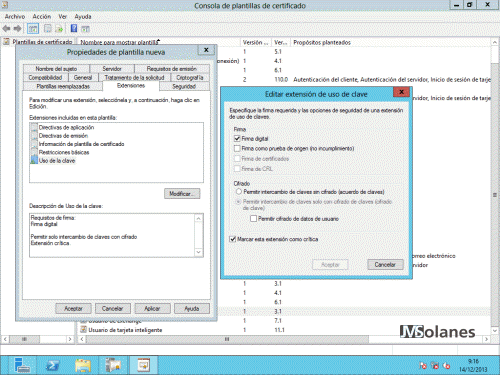Image resolution: width=500 pixels, height=375 pixels.
Task: Select intercambio solo con cifrado radio
Action: pyautogui.click(x=239, y=201)
